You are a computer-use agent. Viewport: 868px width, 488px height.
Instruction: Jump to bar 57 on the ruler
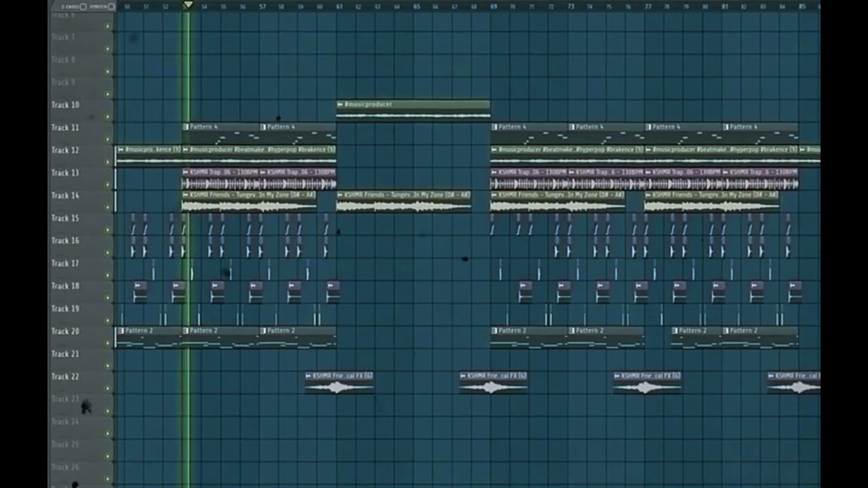coord(262,6)
